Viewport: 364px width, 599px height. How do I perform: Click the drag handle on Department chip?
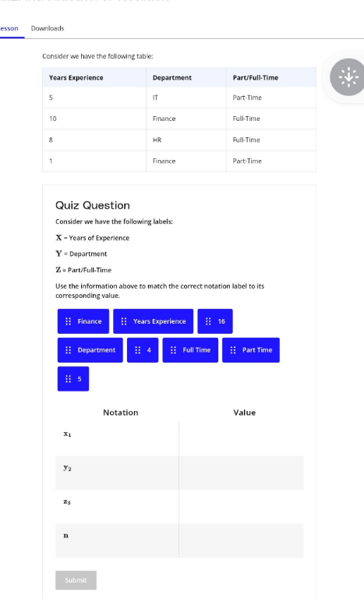pos(69,350)
